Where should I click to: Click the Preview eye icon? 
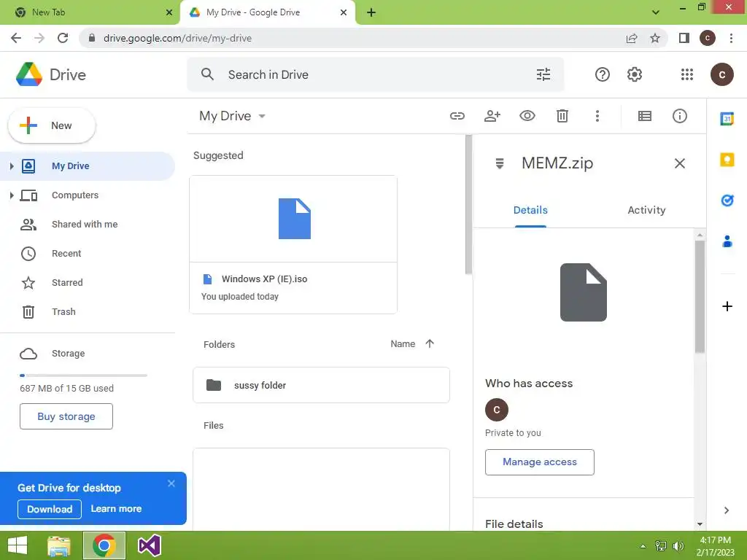(527, 116)
